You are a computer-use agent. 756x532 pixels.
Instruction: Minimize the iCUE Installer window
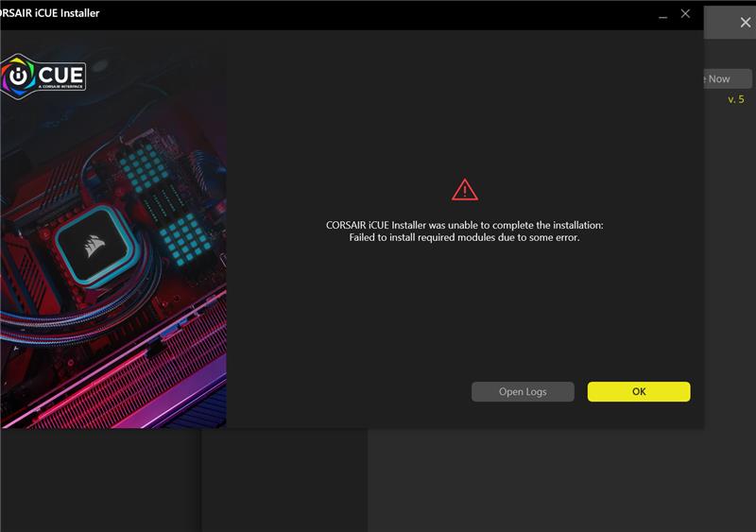[661, 14]
